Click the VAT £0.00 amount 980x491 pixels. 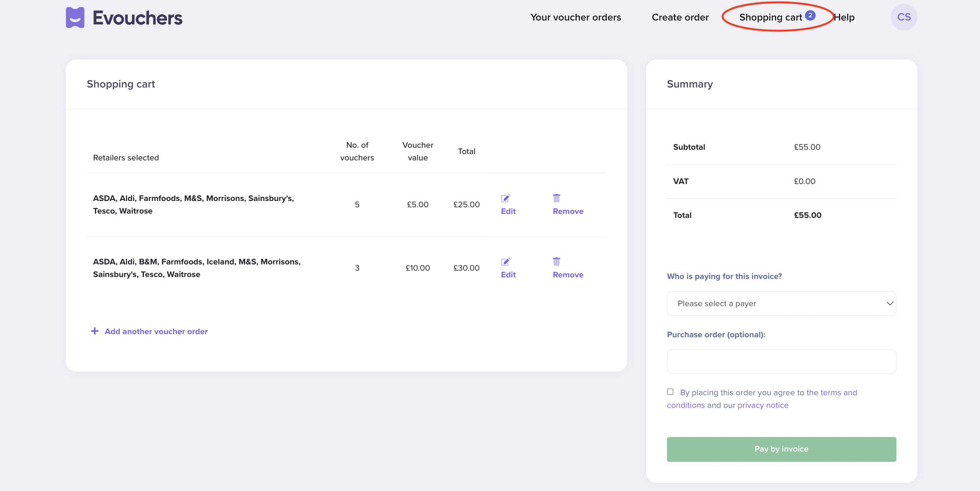(x=805, y=181)
